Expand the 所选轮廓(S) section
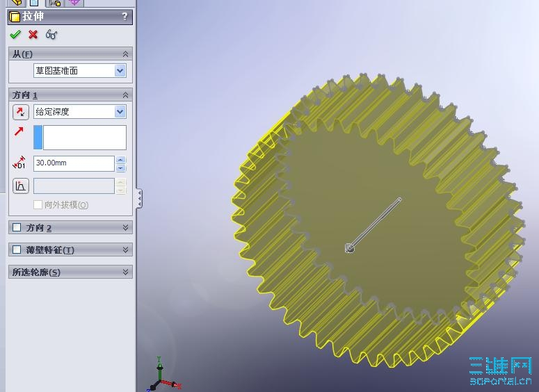 pyautogui.click(x=125, y=272)
